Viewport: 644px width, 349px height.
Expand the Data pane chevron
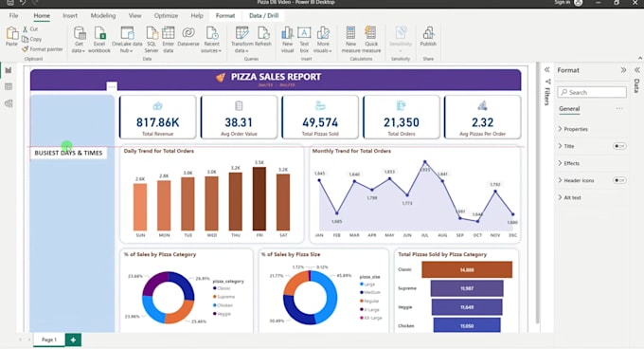coord(637,70)
